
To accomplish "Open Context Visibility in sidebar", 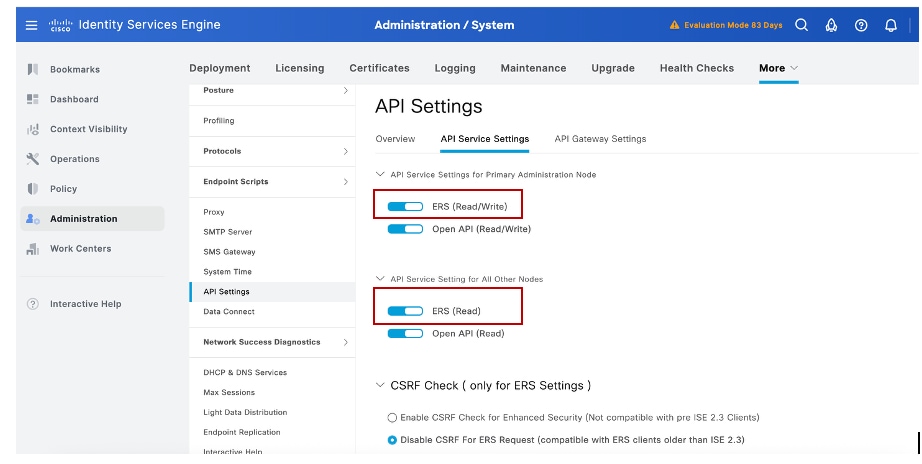I will [88, 129].
